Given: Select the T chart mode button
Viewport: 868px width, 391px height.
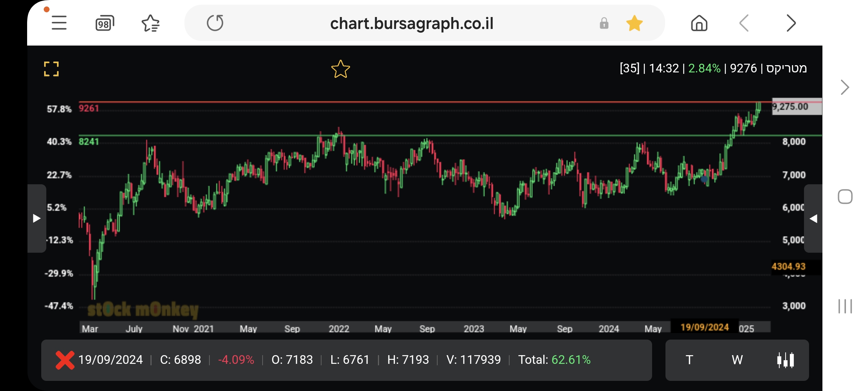Looking at the screenshot, I should pos(689,360).
